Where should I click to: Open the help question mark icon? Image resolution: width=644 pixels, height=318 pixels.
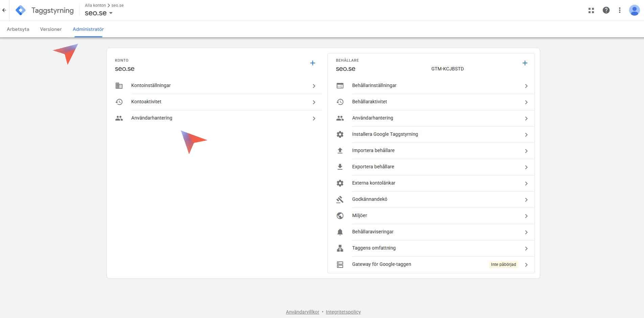[606, 10]
